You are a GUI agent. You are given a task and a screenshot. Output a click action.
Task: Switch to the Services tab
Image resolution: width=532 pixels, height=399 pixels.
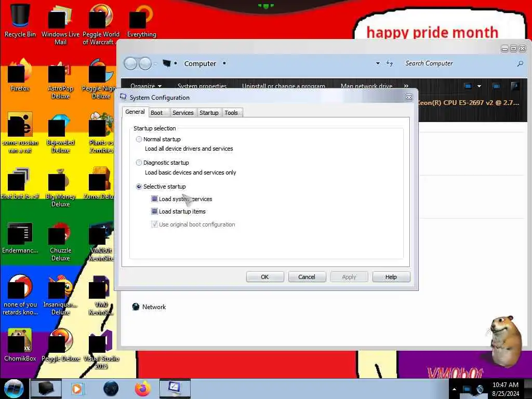tap(183, 113)
